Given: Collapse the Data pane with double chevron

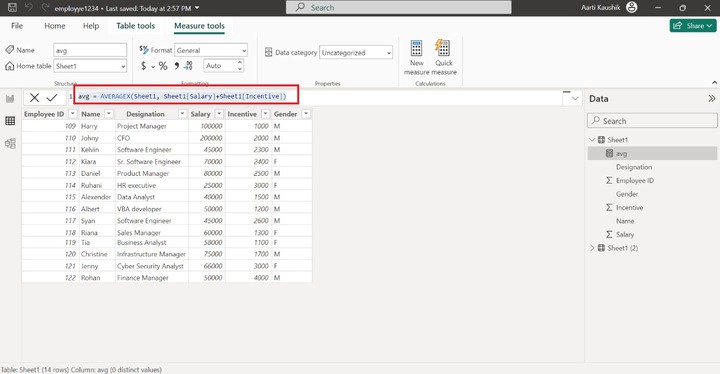Looking at the screenshot, I should point(711,99).
